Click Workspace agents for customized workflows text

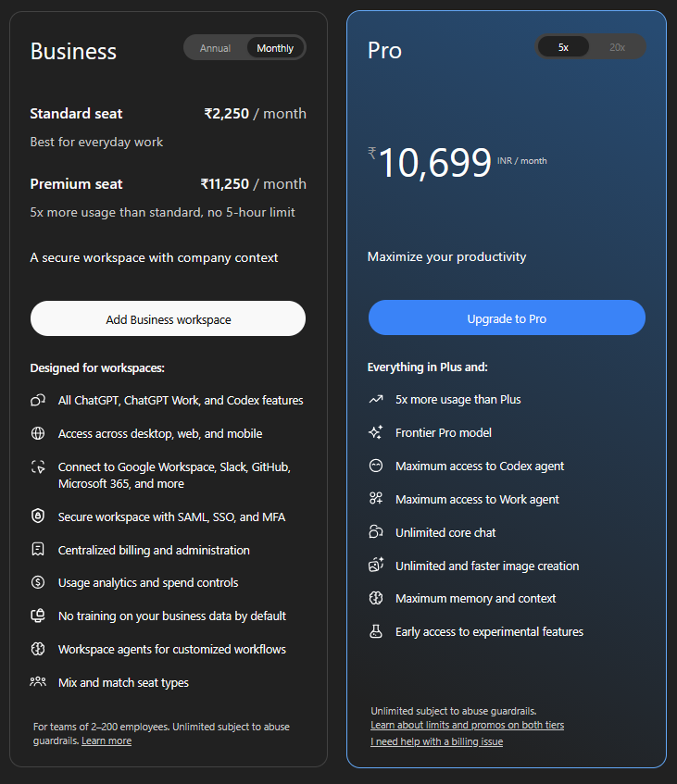point(172,650)
